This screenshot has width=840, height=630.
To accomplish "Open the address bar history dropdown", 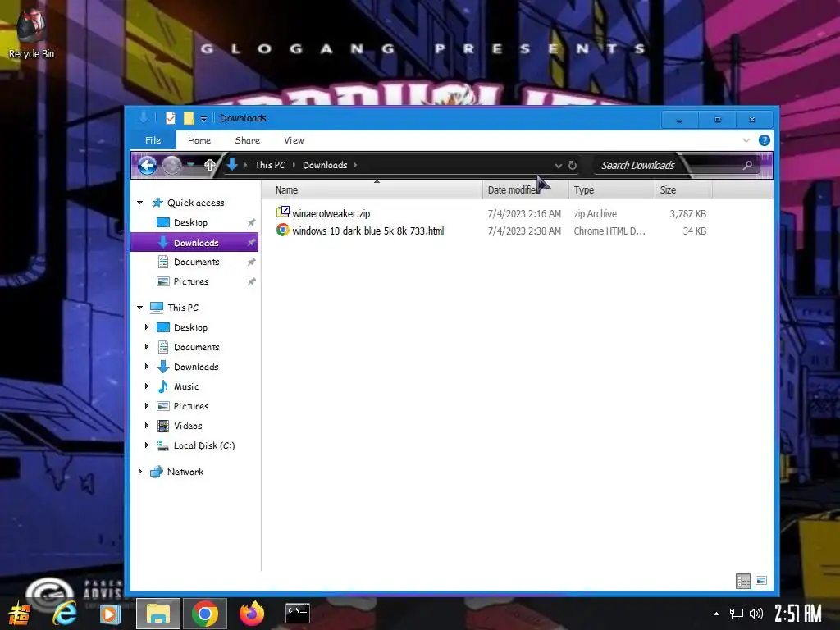I will pos(558,166).
